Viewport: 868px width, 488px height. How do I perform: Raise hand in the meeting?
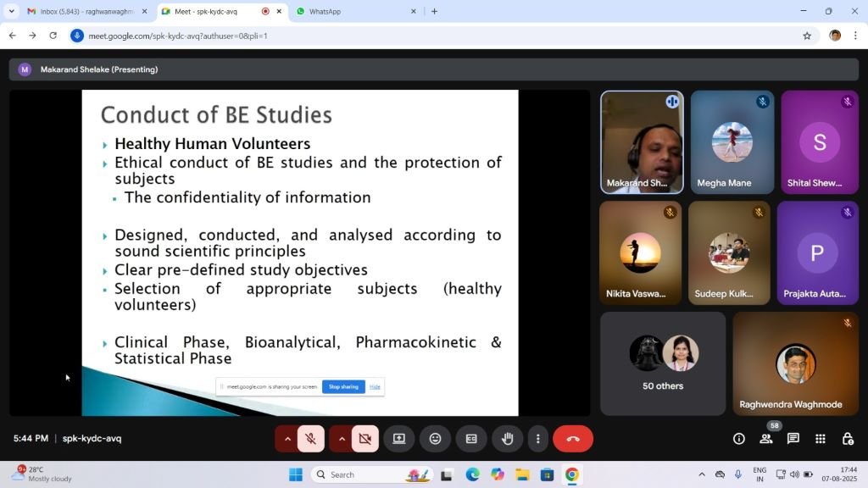click(508, 439)
